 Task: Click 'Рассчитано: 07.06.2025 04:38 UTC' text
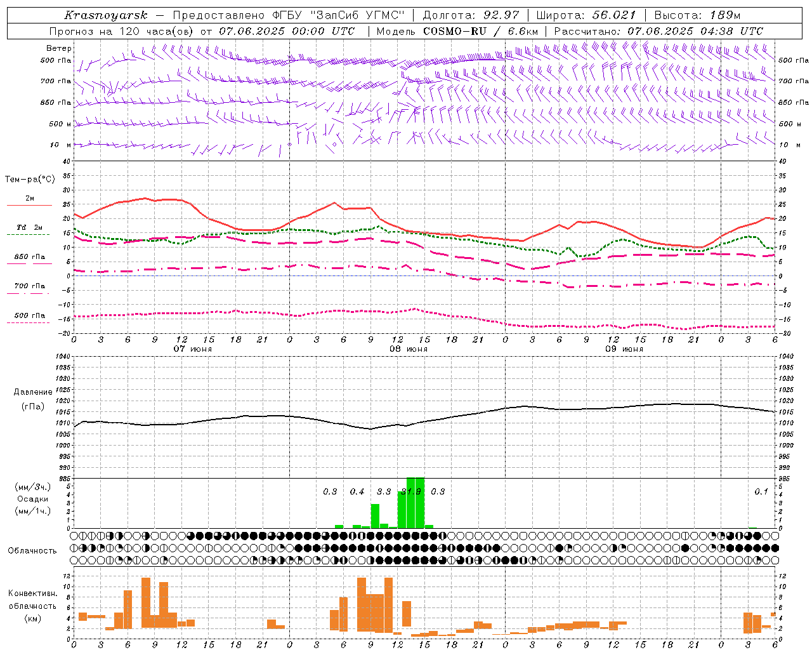(658, 31)
